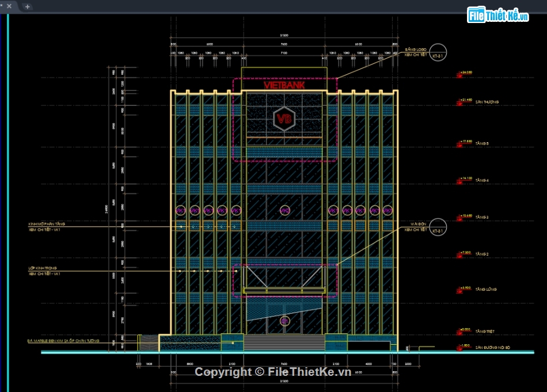Select the red VIETBANK sign text
547x392 pixels.
coord(284,85)
